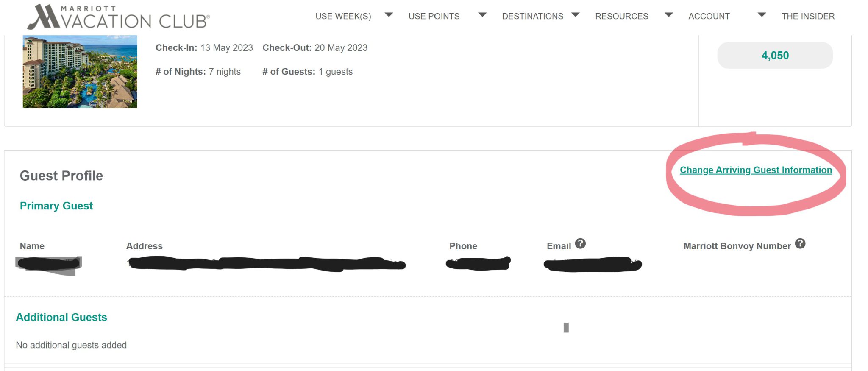868x371 pixels.
Task: Expand the Resources dropdown arrow
Action: click(669, 15)
